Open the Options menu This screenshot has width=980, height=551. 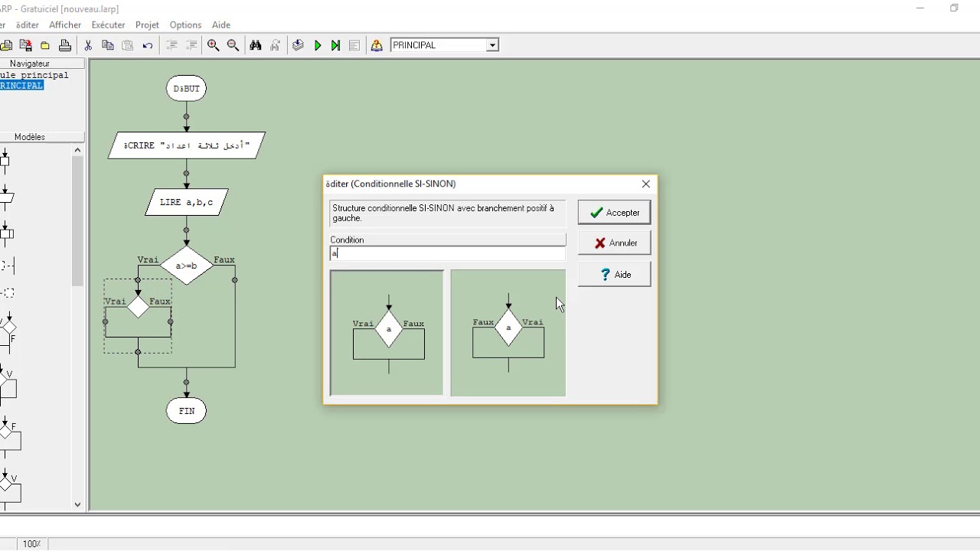pos(185,24)
